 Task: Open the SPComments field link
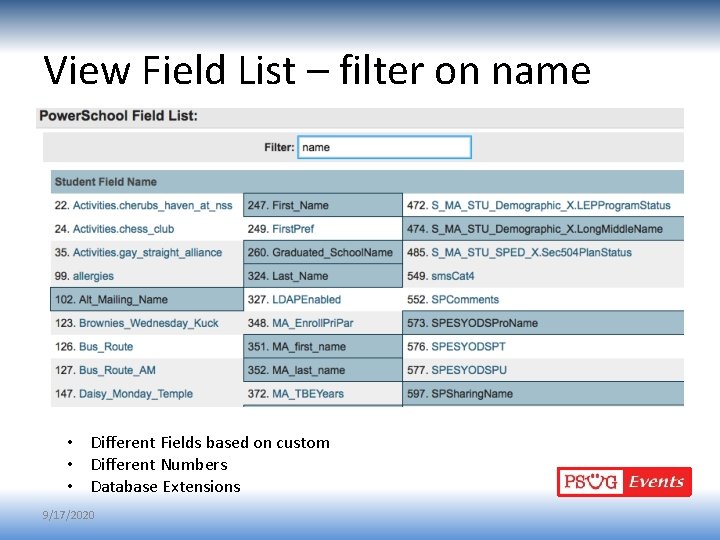[465, 299]
